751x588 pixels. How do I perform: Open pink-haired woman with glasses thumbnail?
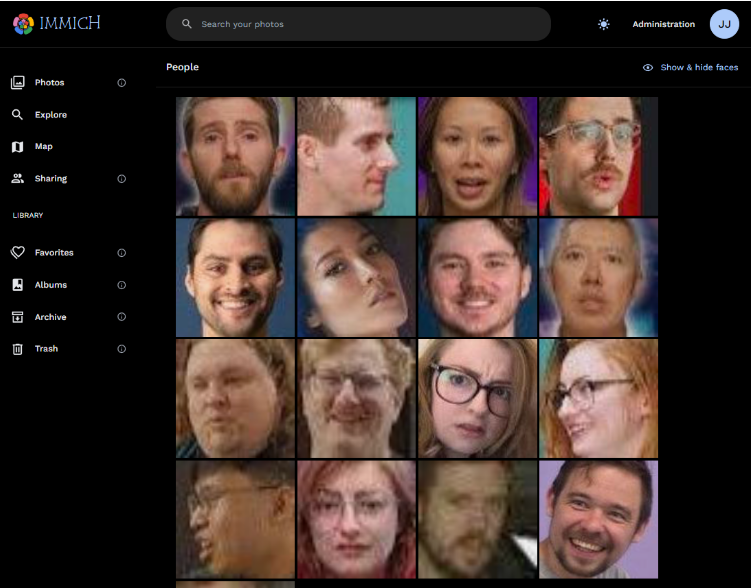[x=356, y=520]
